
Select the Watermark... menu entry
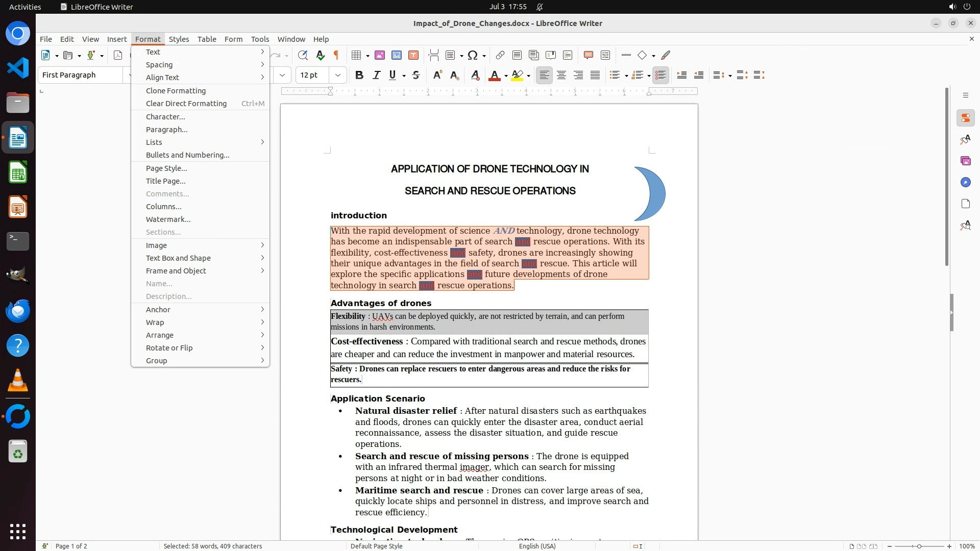[168, 219]
